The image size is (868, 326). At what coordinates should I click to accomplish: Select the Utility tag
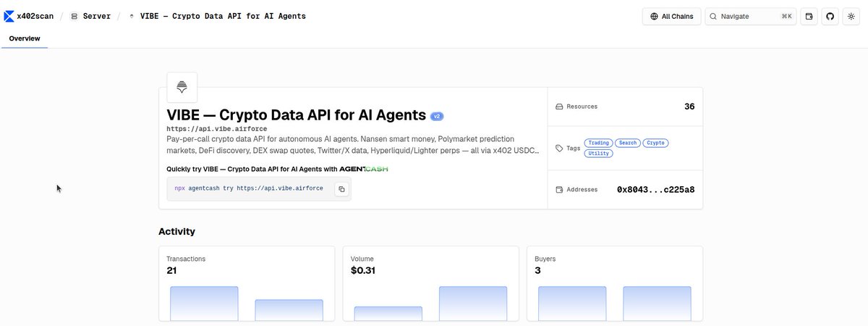pyautogui.click(x=598, y=154)
